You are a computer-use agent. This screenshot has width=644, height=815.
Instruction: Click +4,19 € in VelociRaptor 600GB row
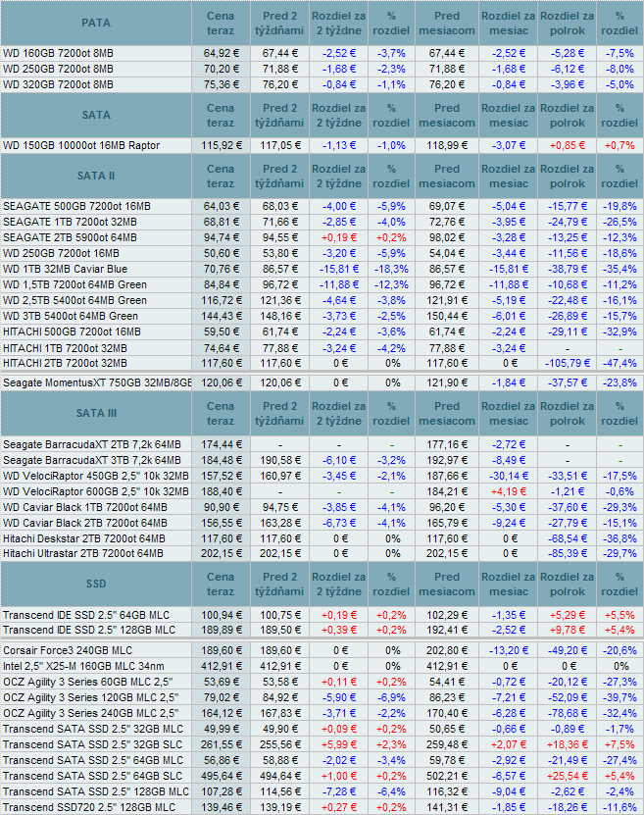[509, 491]
